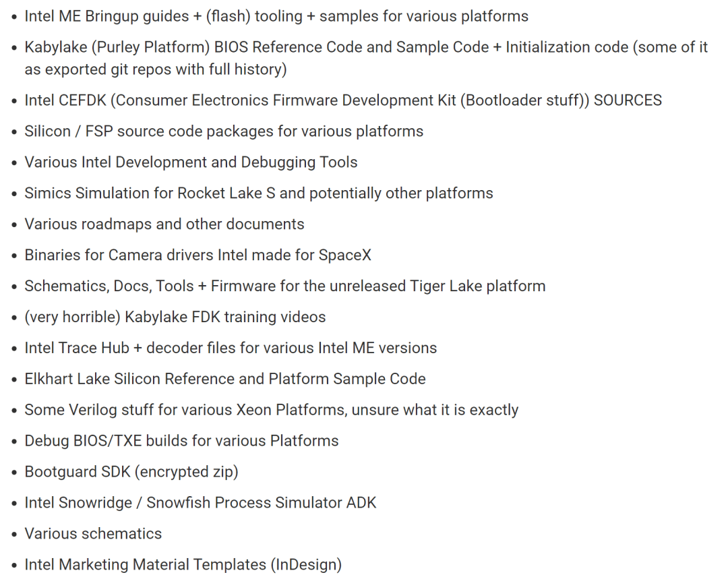This screenshot has height=579, width=728.
Task: Click the Bootguard SDK (encrypted zip) line
Action: pyautogui.click(x=131, y=472)
